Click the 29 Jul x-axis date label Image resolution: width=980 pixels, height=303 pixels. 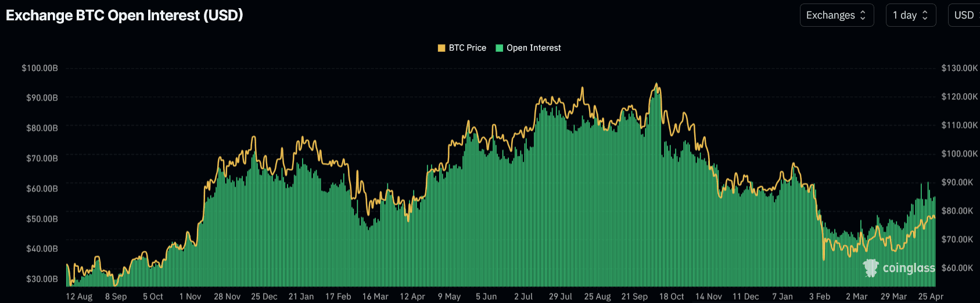[x=561, y=297]
